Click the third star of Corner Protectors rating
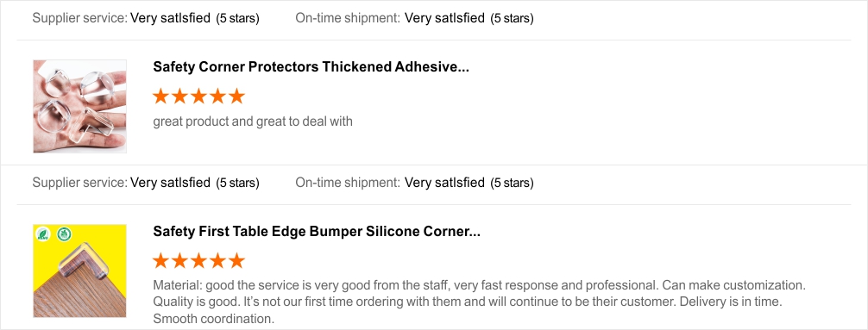Image resolution: width=868 pixels, height=330 pixels. pyautogui.click(x=198, y=97)
